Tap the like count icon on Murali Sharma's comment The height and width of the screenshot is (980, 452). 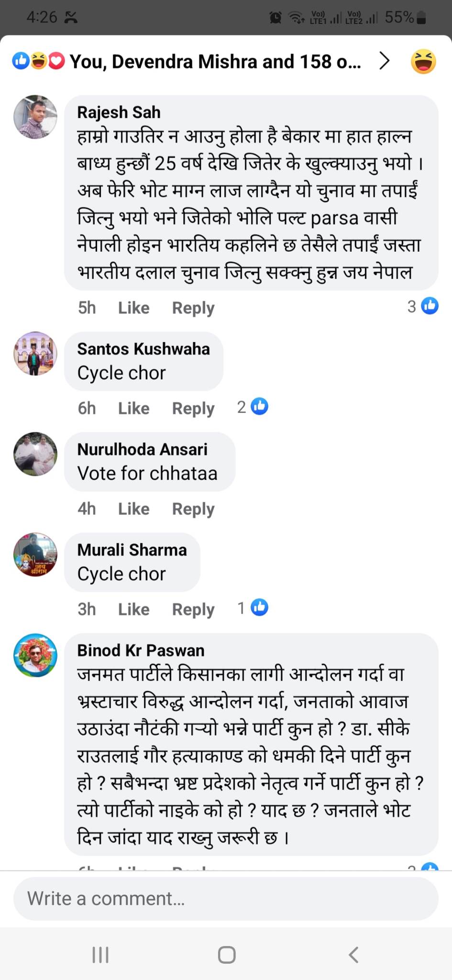pos(259,608)
